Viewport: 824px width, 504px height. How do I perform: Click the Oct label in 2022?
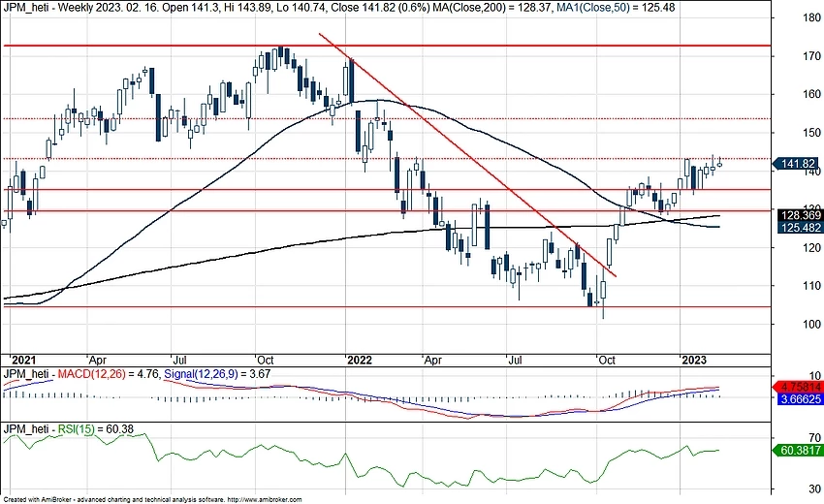point(607,360)
